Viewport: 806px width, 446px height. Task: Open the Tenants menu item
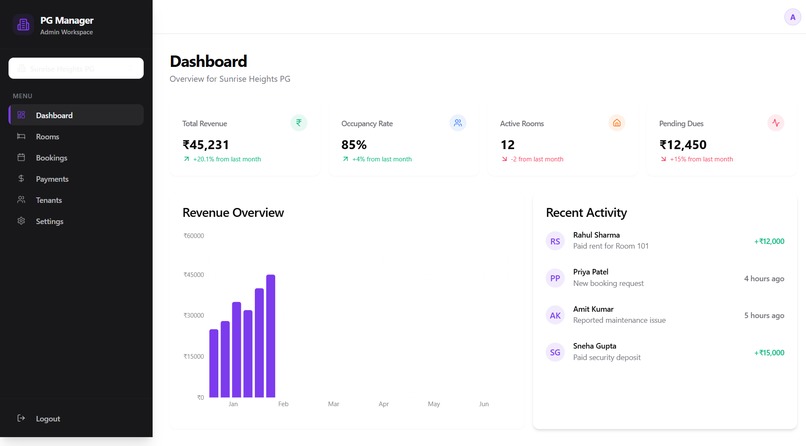pos(76,200)
